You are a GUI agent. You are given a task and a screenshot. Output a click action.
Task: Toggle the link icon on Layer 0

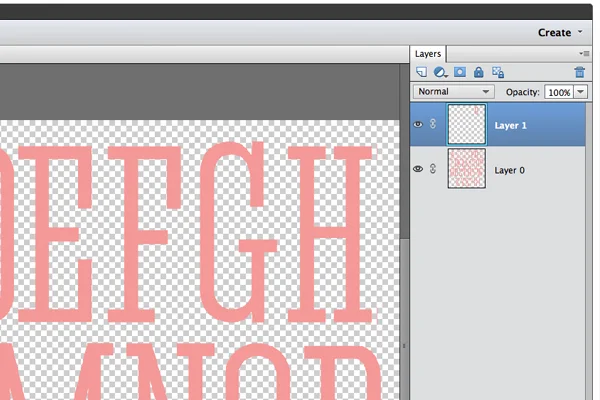tap(433, 168)
